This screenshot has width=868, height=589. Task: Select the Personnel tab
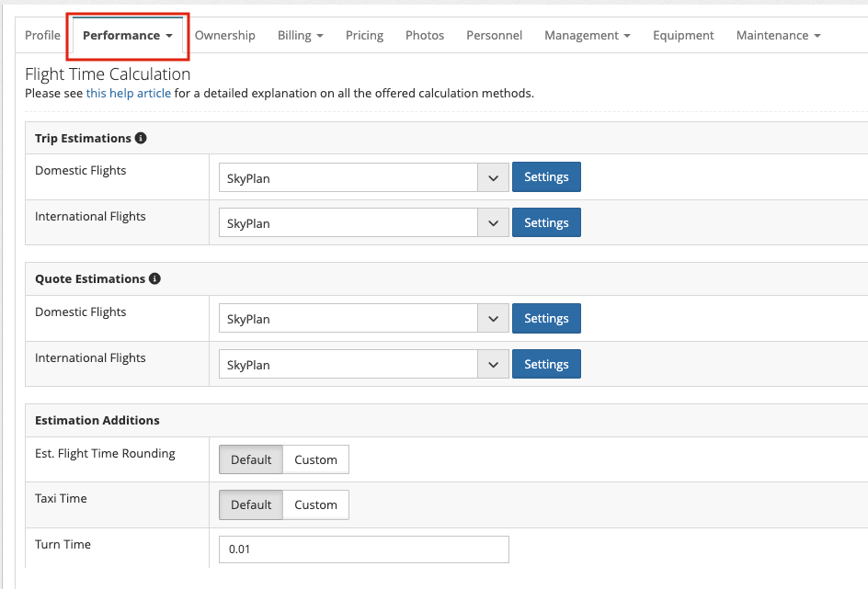[x=494, y=36]
